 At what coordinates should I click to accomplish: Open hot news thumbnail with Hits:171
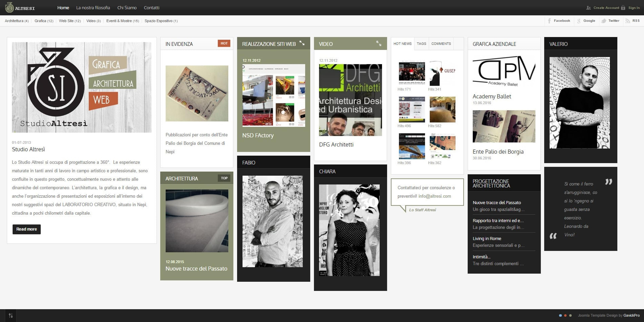pos(412,73)
